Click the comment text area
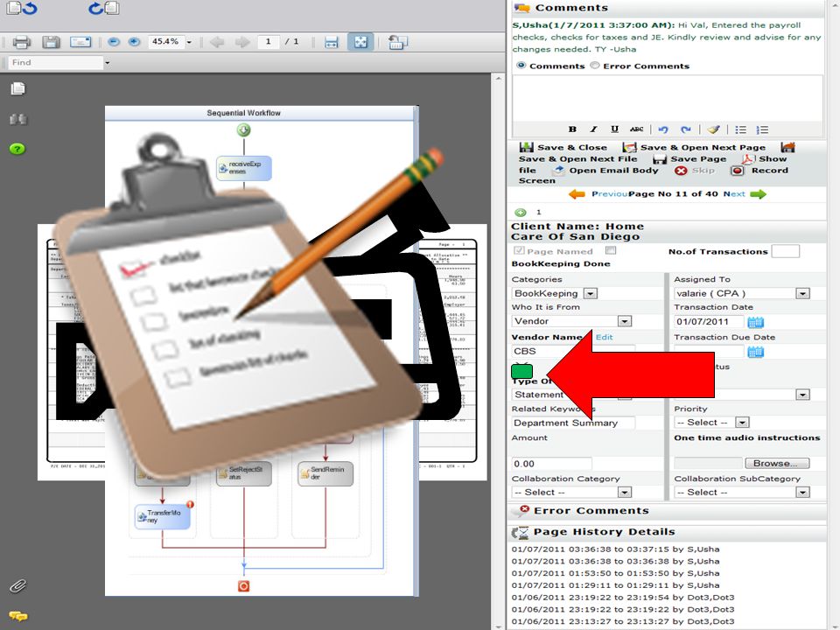This screenshot has width=840, height=630. coord(667,99)
